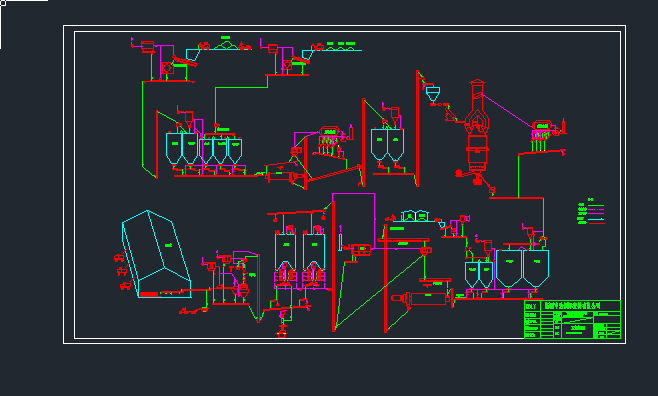Select the red crusher box at the upper left

point(167,68)
